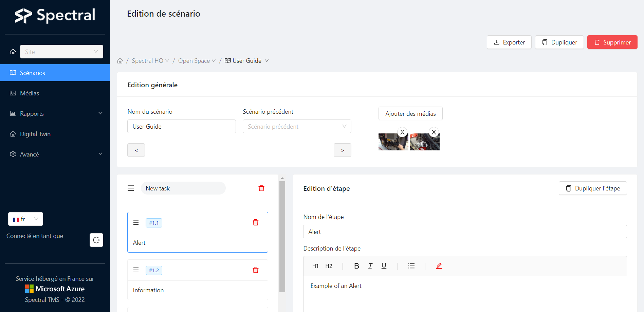
Task: Click the Nom de l'étape input field
Action: coord(465,232)
